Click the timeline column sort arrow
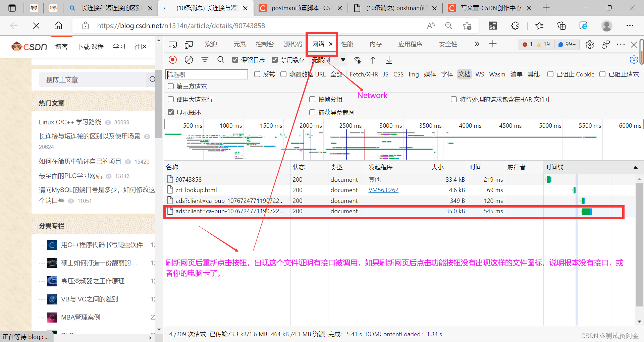 [x=635, y=167]
